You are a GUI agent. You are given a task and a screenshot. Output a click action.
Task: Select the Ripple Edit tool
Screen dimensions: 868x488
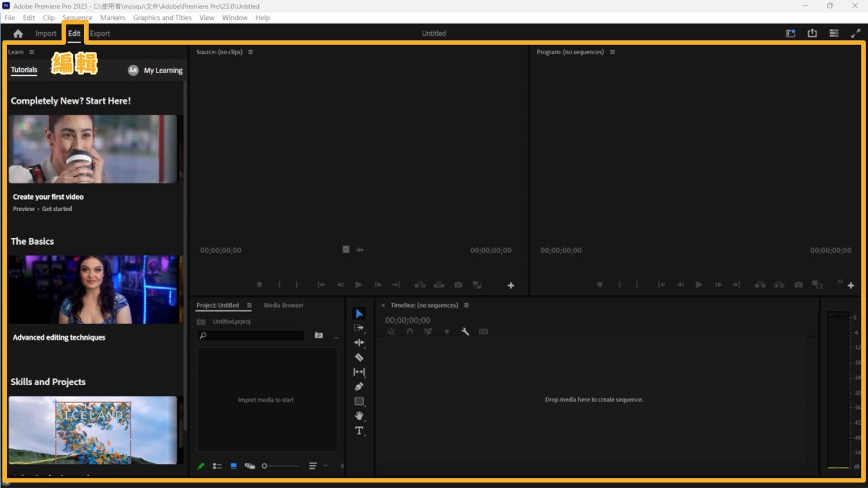pyautogui.click(x=359, y=342)
